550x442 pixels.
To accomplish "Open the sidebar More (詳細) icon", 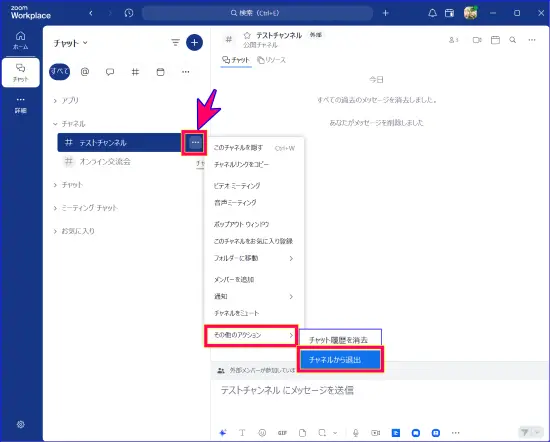I will [x=20, y=105].
